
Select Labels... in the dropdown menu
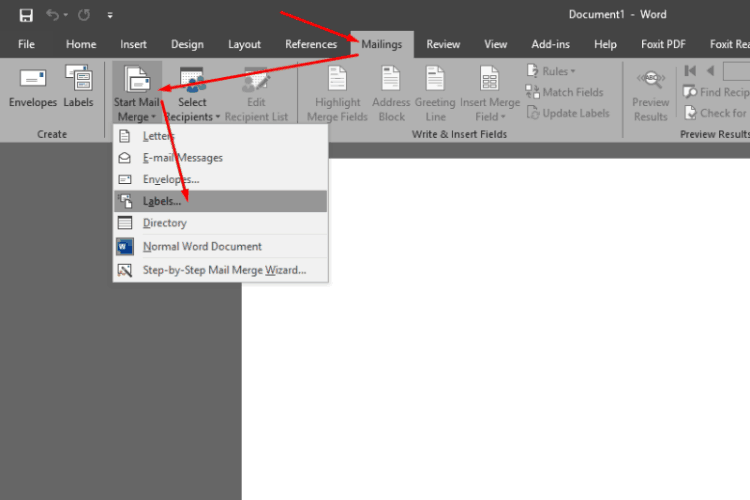pos(221,201)
